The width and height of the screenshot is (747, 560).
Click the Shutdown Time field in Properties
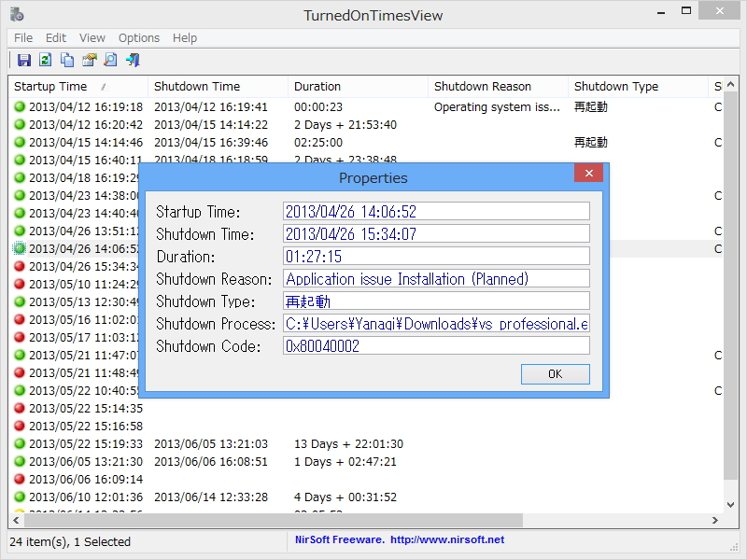tap(436, 234)
